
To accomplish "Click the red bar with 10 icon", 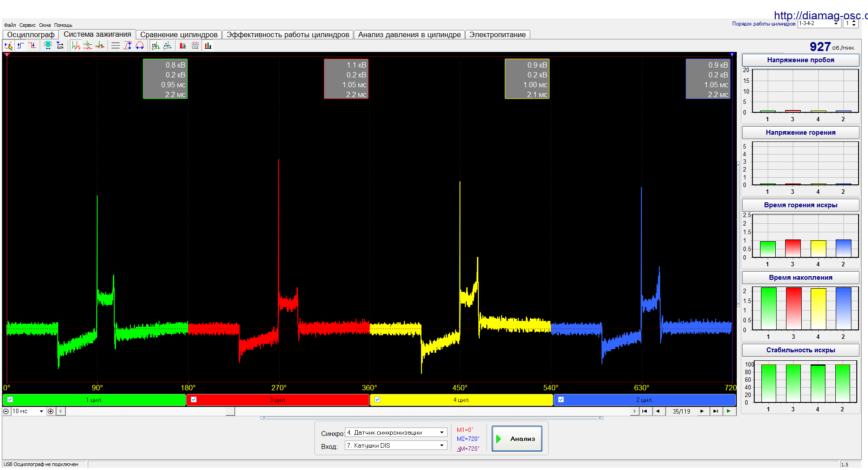I will pos(183,46).
